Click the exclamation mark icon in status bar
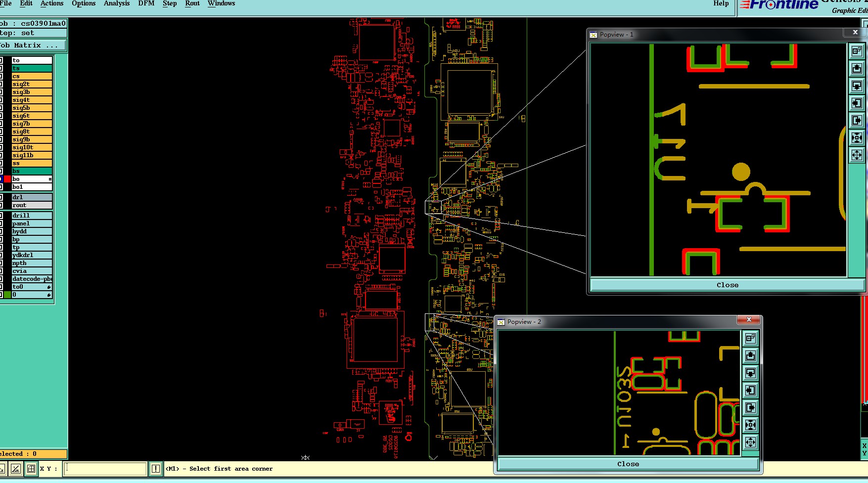 click(x=156, y=469)
